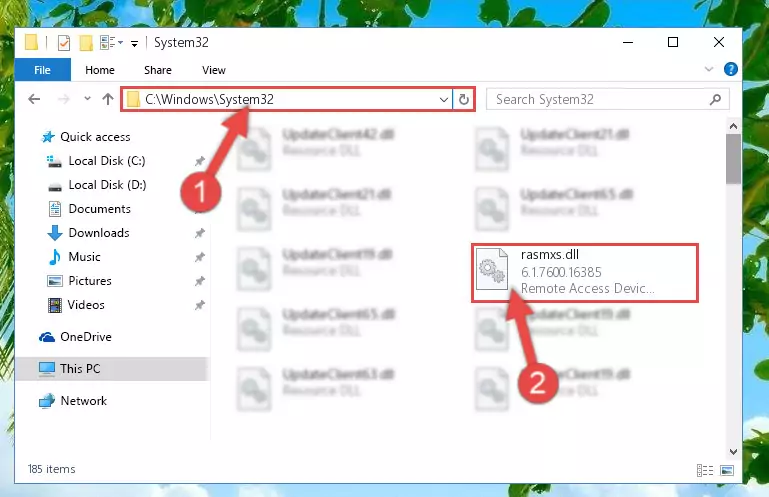This screenshot has width=769, height=497.
Task: Click the pin icon next to Music
Action: 199,257
